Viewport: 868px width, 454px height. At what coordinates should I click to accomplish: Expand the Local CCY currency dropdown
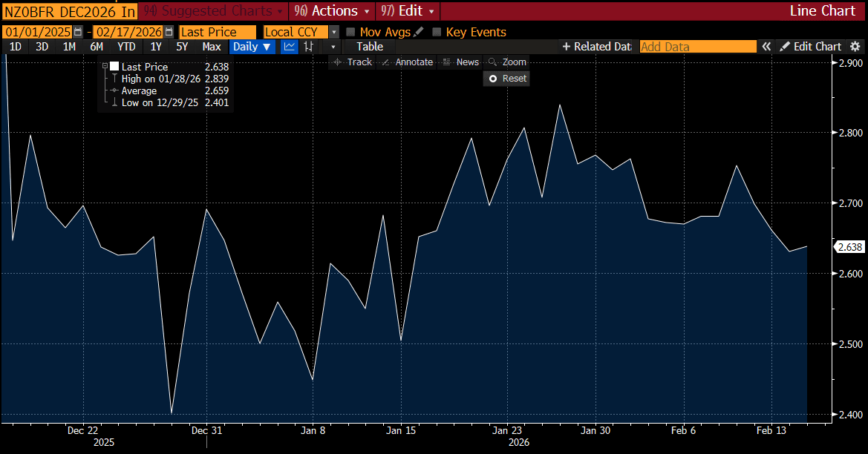334,33
